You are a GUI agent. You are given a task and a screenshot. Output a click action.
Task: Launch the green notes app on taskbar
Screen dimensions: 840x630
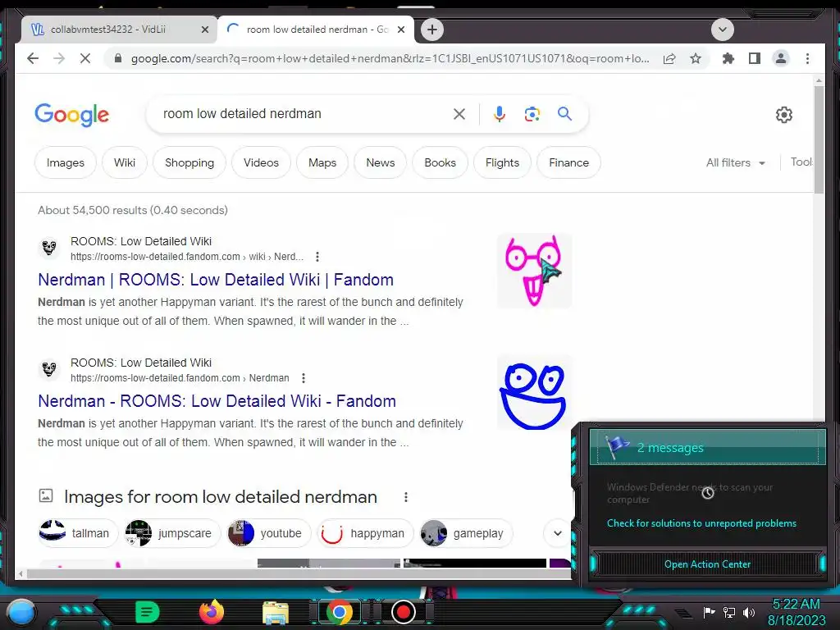(x=147, y=612)
